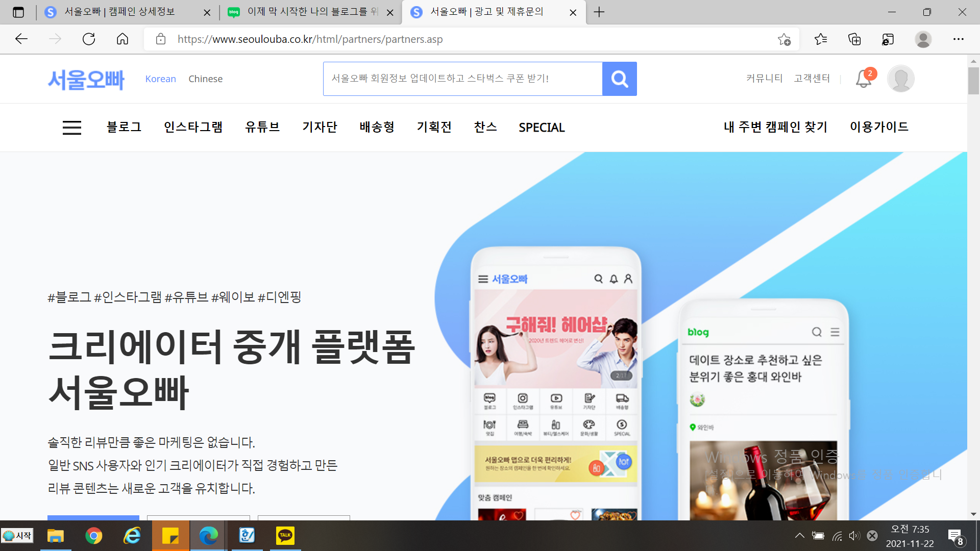Switch site language to Korean
Screen dimensions: 980x551
point(161,79)
